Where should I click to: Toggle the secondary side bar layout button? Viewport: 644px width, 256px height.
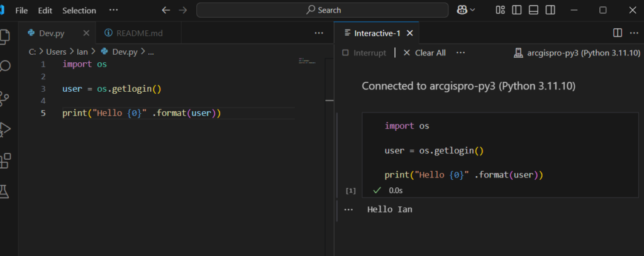point(550,10)
